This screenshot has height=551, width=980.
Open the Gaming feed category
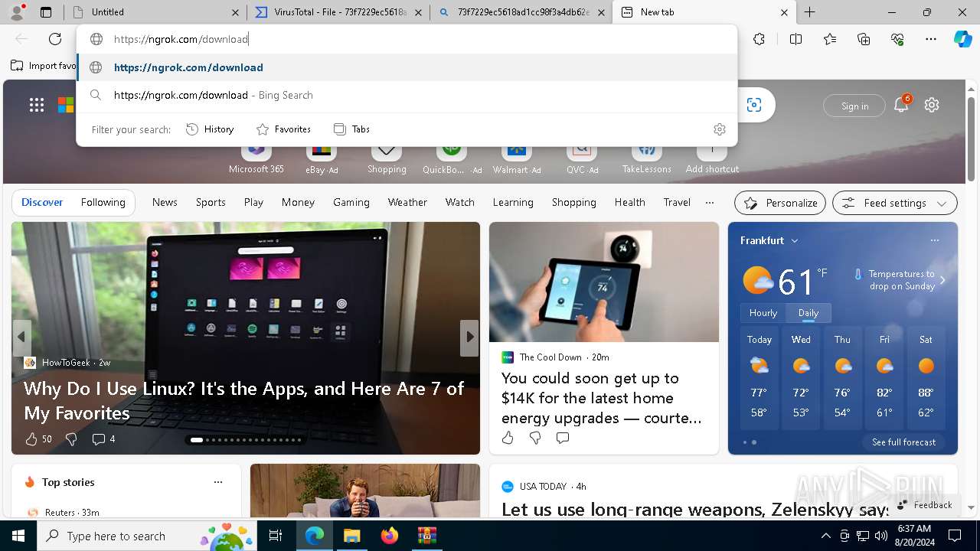(351, 203)
